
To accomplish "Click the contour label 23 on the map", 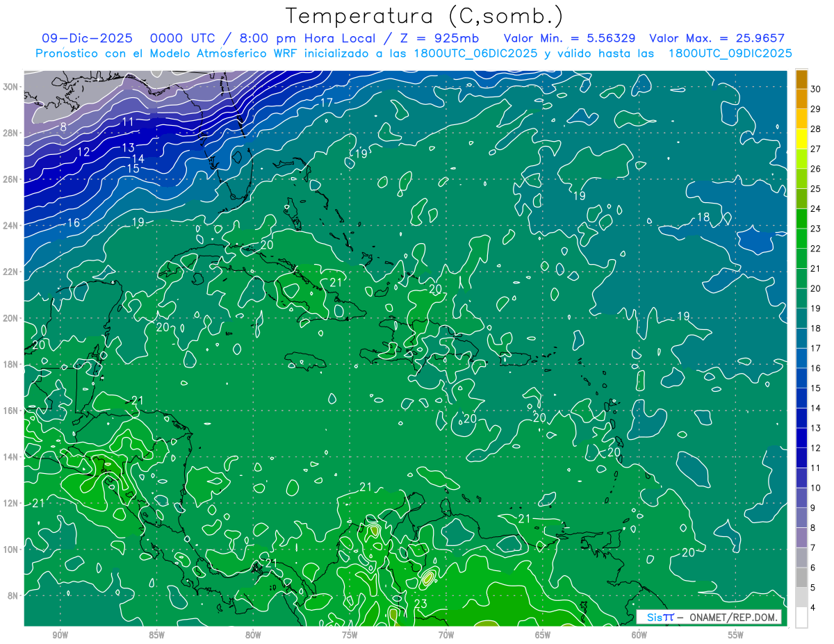I will coord(420,604).
